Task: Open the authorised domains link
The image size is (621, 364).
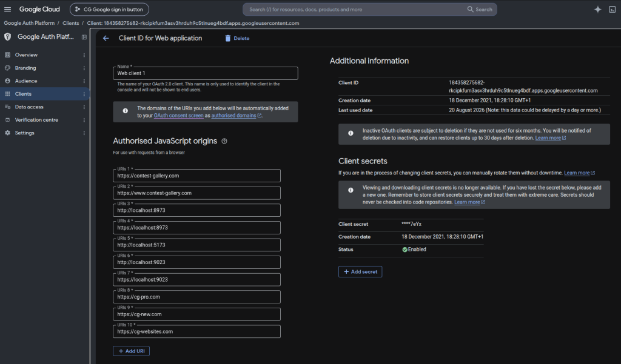Action: [x=236, y=116]
